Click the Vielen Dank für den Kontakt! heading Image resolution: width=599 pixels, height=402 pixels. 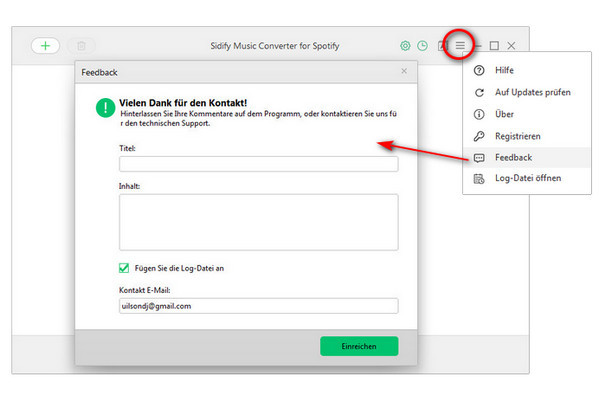(183, 103)
